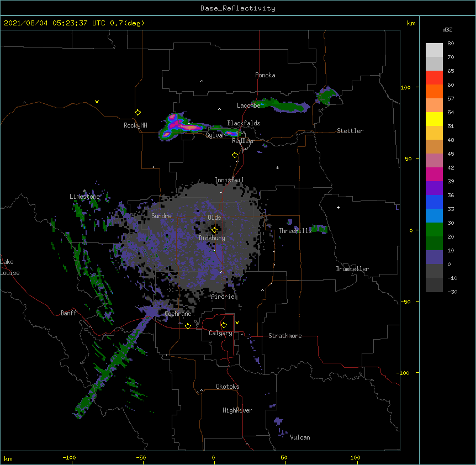Click the white plus marker north of Drumheller

point(338,207)
